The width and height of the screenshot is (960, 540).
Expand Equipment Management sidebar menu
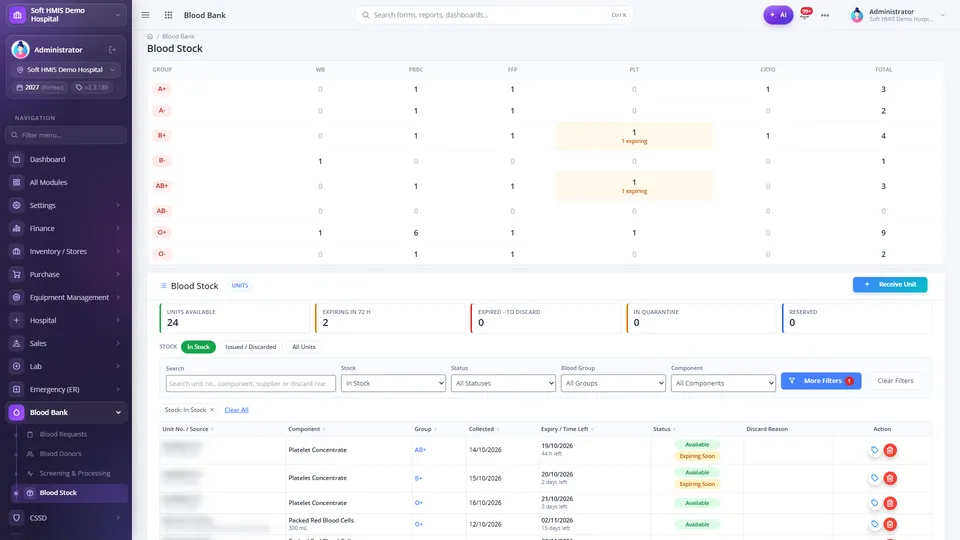[66, 297]
